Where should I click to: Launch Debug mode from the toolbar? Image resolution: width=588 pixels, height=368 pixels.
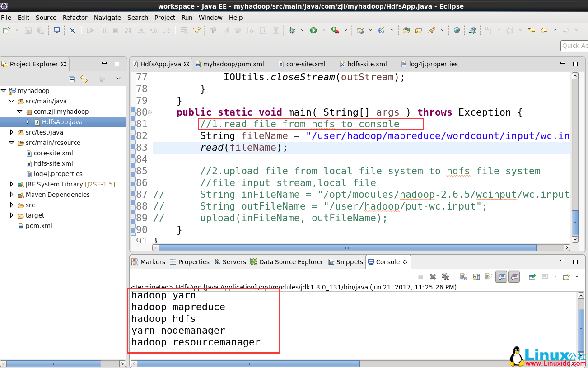coord(293,30)
